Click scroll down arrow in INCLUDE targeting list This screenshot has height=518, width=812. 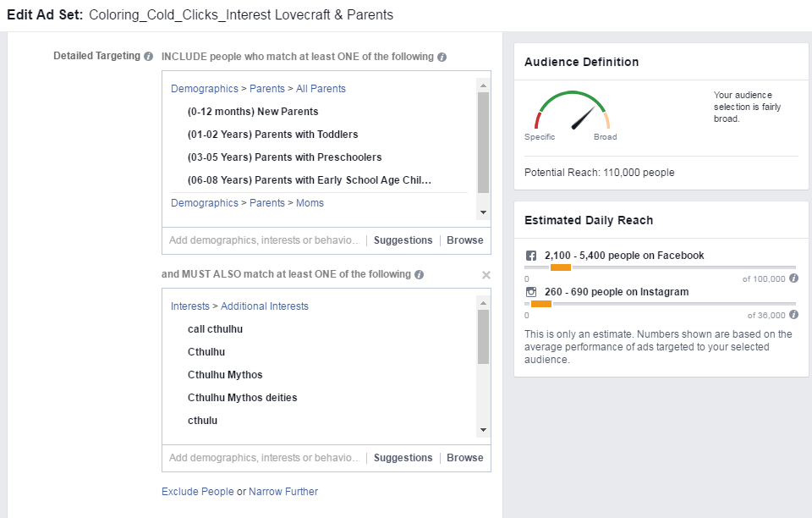[x=483, y=212]
